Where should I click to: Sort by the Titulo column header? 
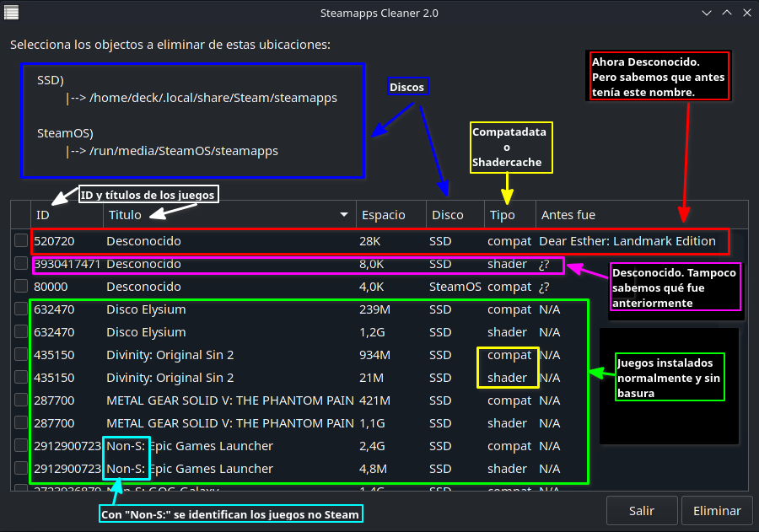point(229,214)
